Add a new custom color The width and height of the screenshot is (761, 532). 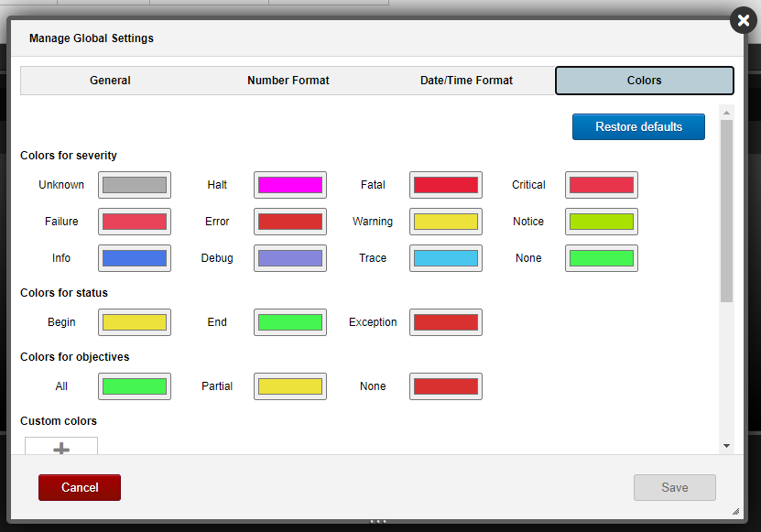(x=60, y=448)
